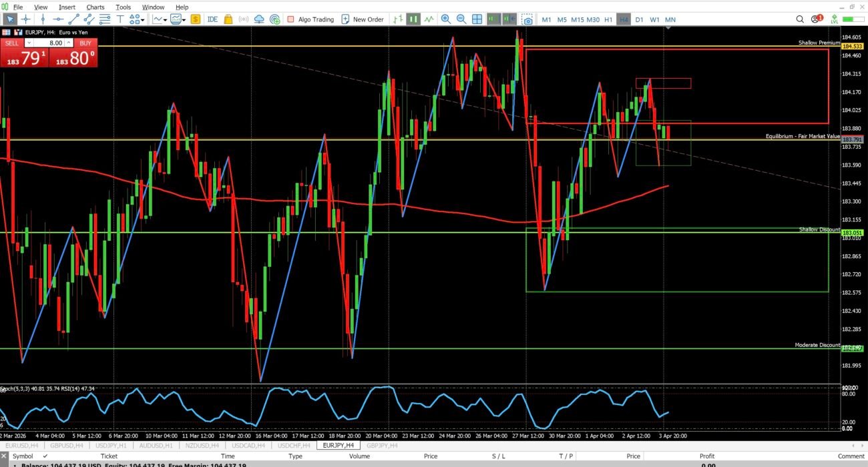Select the text label tool
868x467 pixels.
[121, 19]
